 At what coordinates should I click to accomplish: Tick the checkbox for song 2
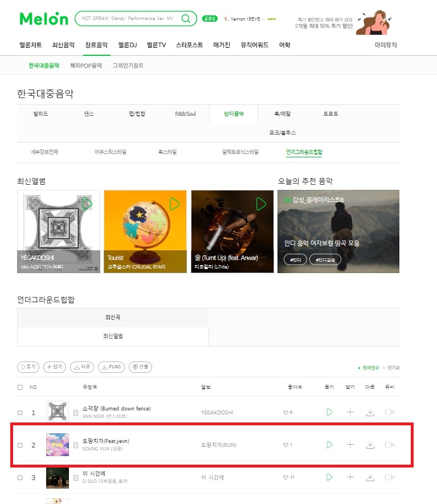(x=21, y=445)
